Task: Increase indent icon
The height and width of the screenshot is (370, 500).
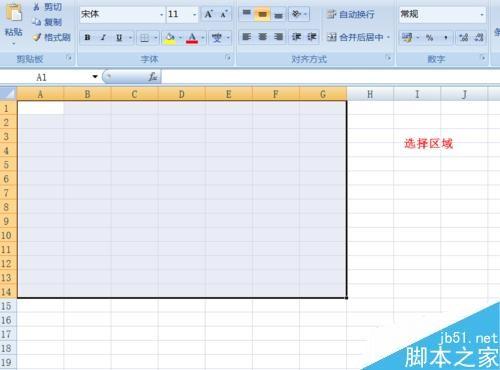Action: coord(312,37)
